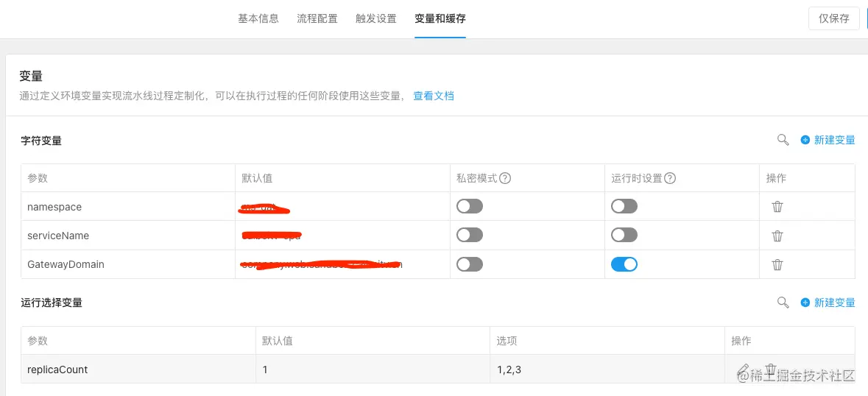The width and height of the screenshot is (868, 396).
Task: Click 仅保存 button
Action: pos(833,19)
